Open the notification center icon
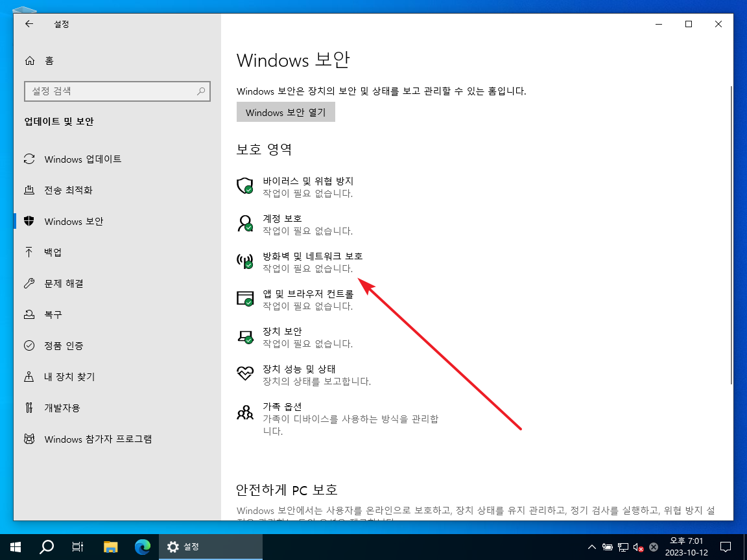The height and width of the screenshot is (560, 747). (726, 546)
